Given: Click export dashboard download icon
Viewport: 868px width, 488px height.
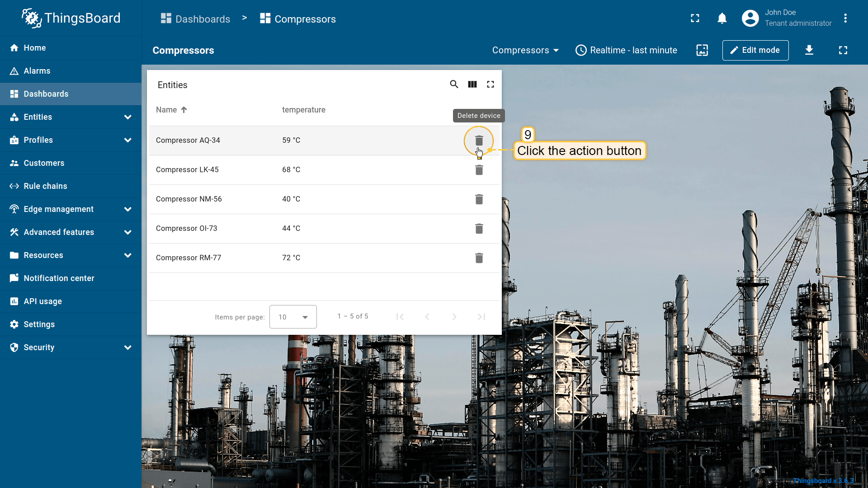Looking at the screenshot, I should 809,50.
